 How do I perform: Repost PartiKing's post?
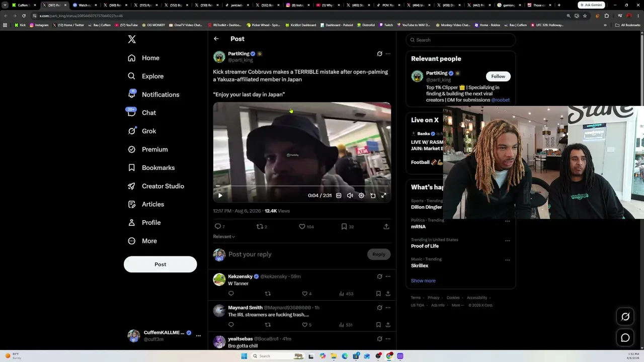point(260,227)
